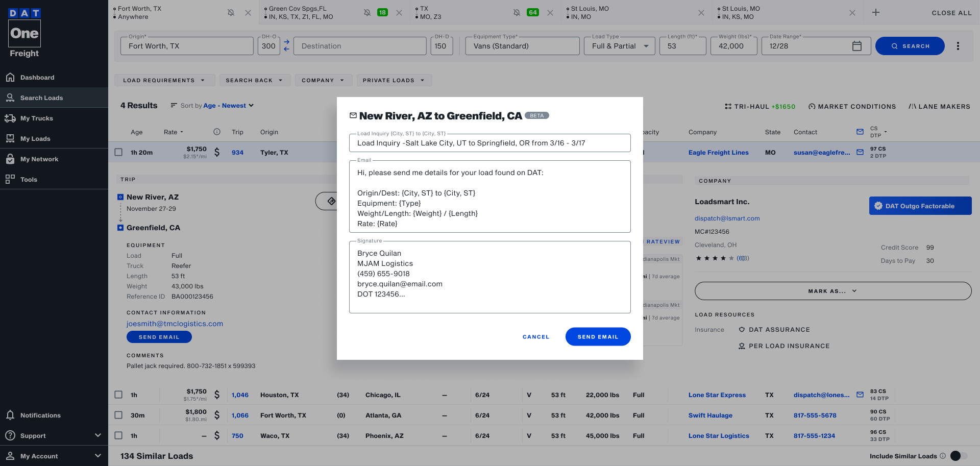Screen dimensions: 980x466
Task: Expand the My Account sidebar chevron
Action: pyautogui.click(x=98, y=456)
